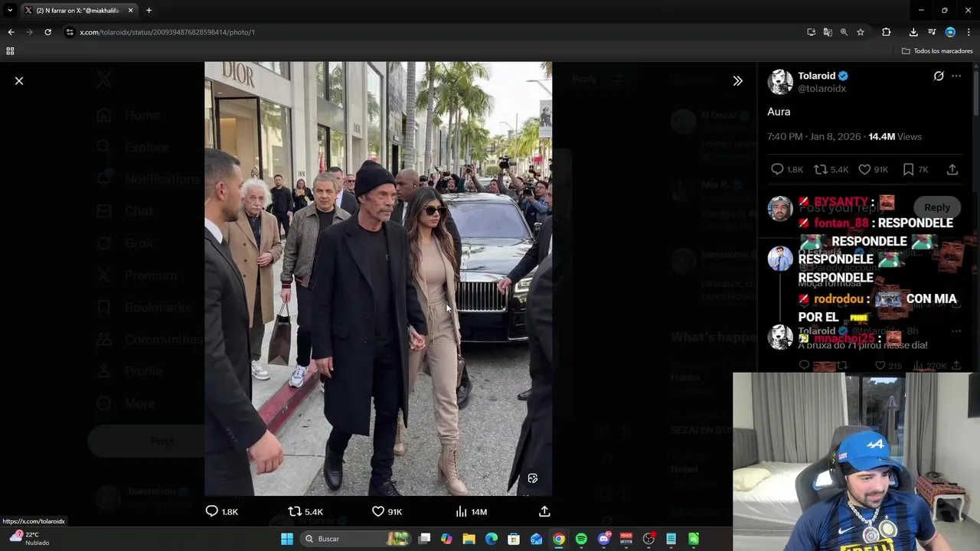Click the Buscar taskbar search box

click(356, 539)
